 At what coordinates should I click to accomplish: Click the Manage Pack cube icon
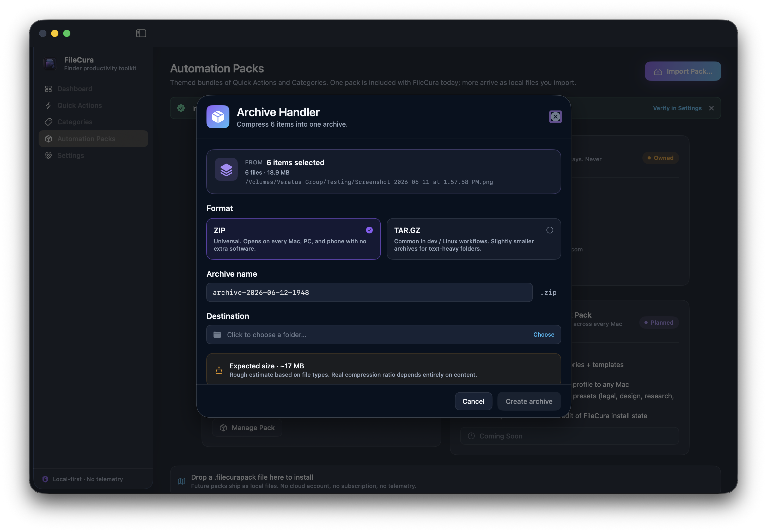pyautogui.click(x=223, y=428)
